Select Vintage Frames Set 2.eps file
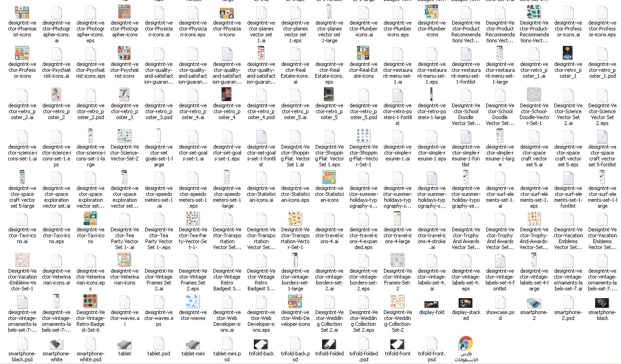Screen dimensions: 621x364 [x=193, y=260]
